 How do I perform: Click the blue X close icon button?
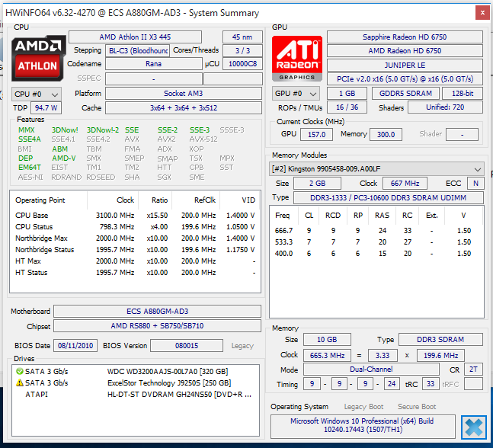pyautogui.click(x=474, y=427)
